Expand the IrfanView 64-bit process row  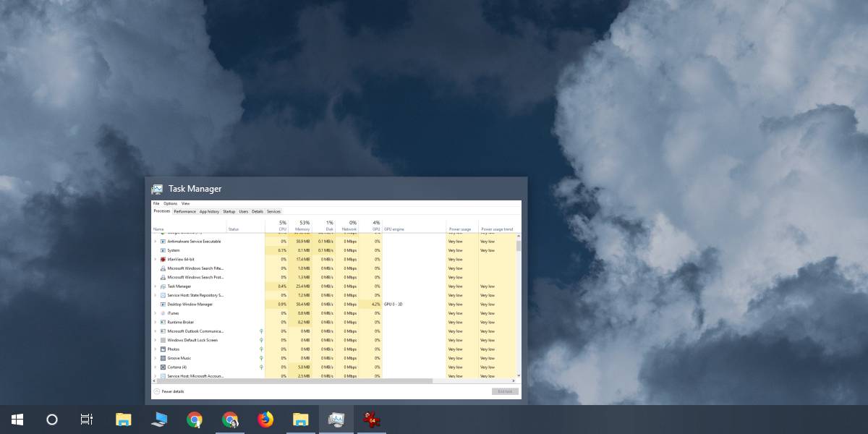click(155, 259)
